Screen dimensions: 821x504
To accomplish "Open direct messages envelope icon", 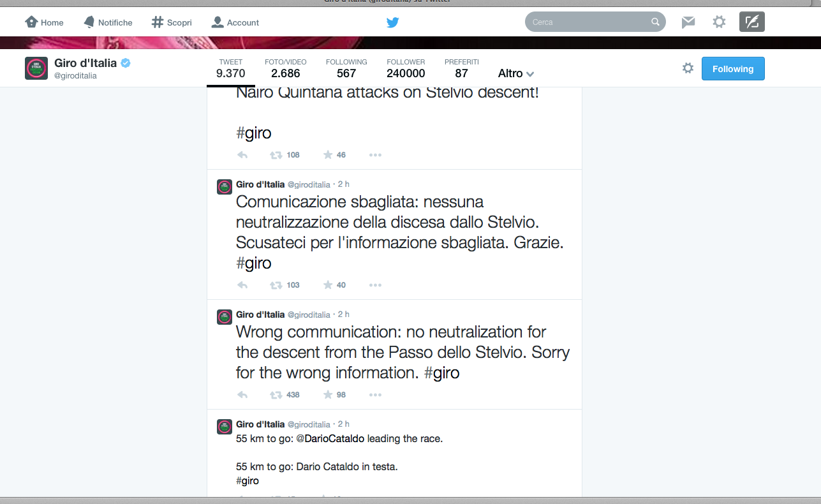I will [688, 22].
